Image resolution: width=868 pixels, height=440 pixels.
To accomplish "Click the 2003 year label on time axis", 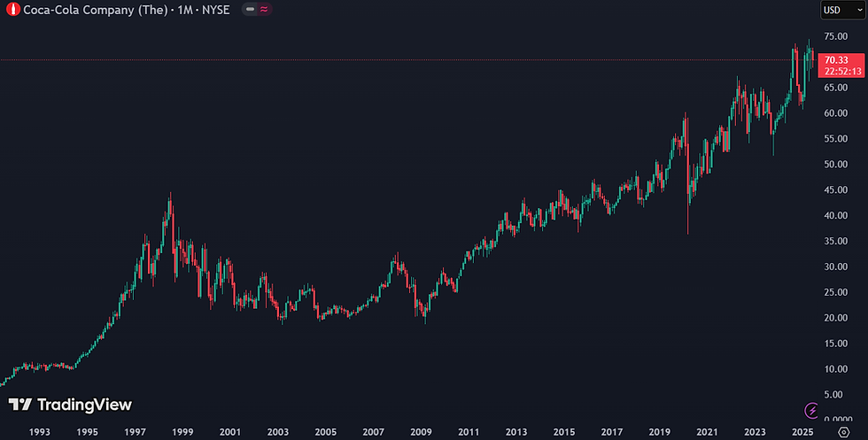I will pos(278,432).
